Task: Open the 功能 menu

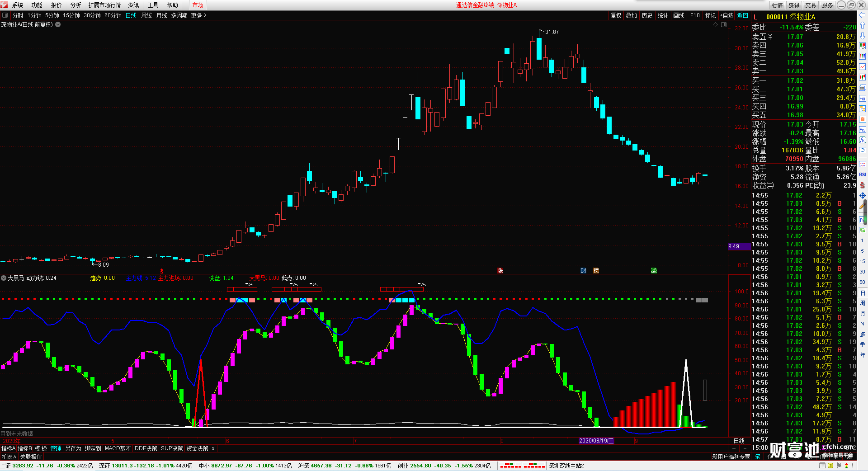Action: point(37,5)
